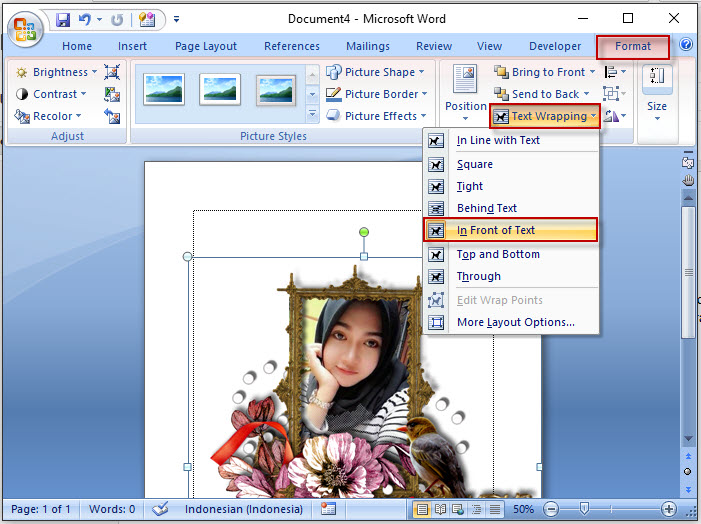The image size is (701, 524).
Task: Switch to the Insert tab
Action: tap(132, 46)
